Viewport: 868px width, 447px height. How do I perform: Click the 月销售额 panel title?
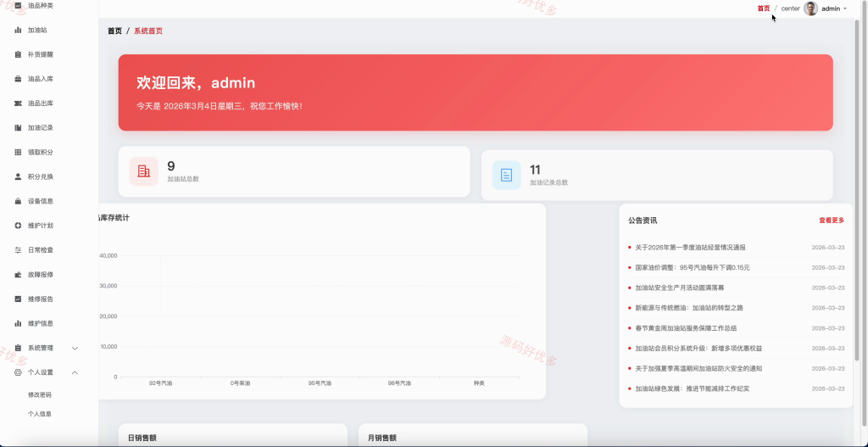click(382, 438)
